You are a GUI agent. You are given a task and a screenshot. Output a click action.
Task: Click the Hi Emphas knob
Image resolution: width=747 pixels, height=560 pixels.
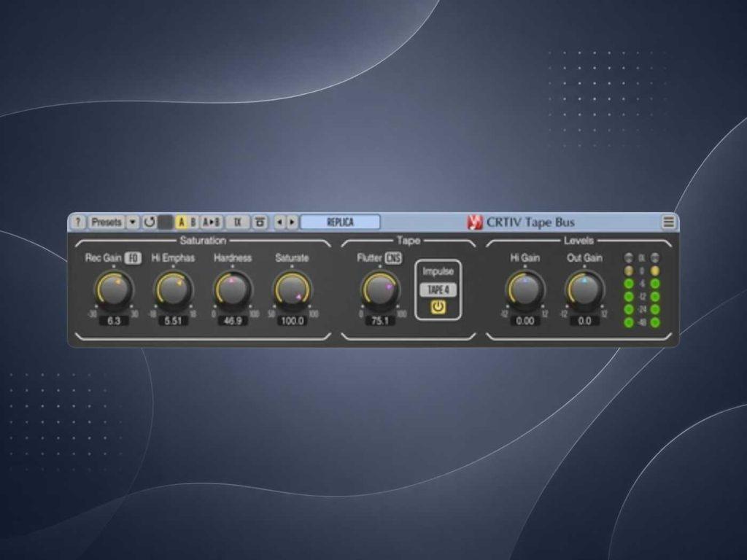(x=174, y=289)
